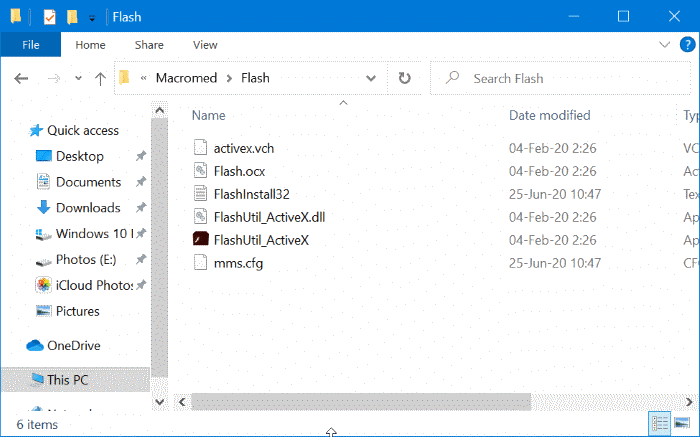The width and height of the screenshot is (700, 437).
Task: Click the 04-Feb-20 2:26 date for Flash.ocx
Action: coord(553,171)
